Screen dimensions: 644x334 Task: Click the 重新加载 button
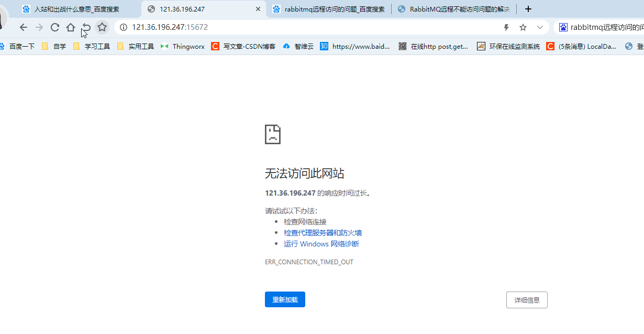[x=285, y=299]
